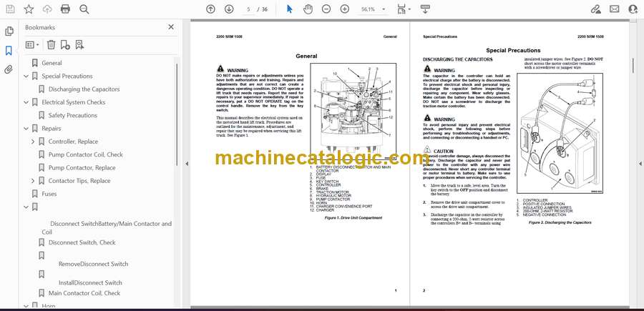Open RemoveDisconnect Switch bookmark

tap(93, 264)
